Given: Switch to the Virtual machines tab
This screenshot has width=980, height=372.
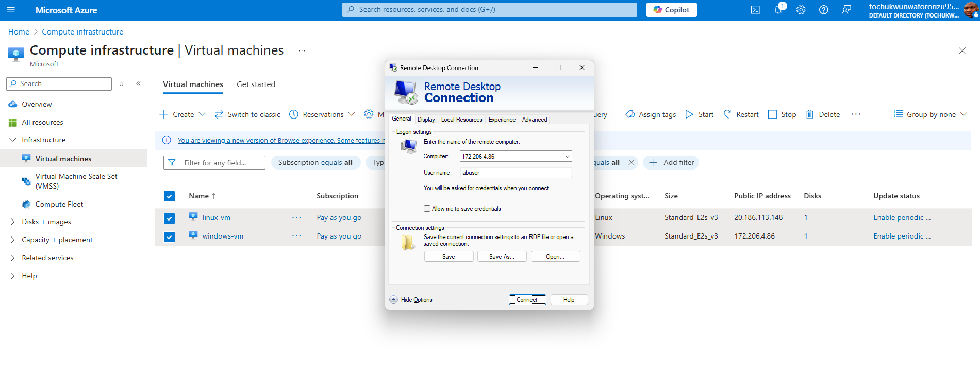Looking at the screenshot, I should (x=193, y=84).
